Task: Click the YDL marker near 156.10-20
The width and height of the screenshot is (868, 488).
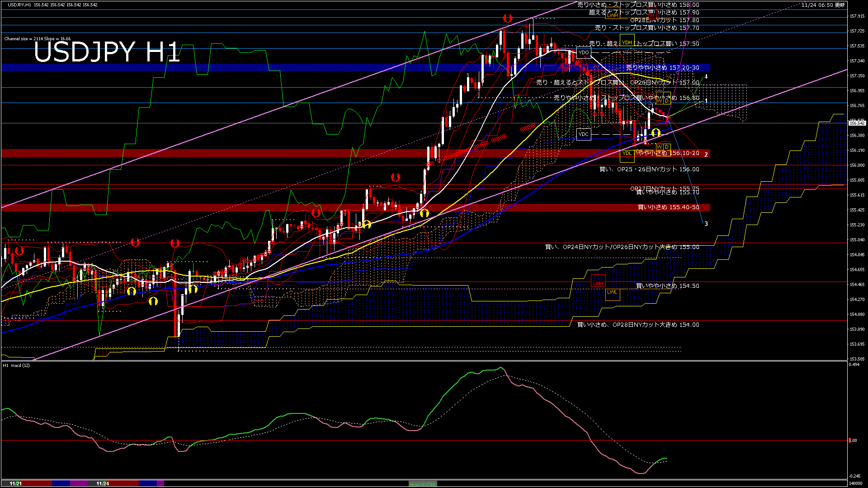Action: [627, 154]
